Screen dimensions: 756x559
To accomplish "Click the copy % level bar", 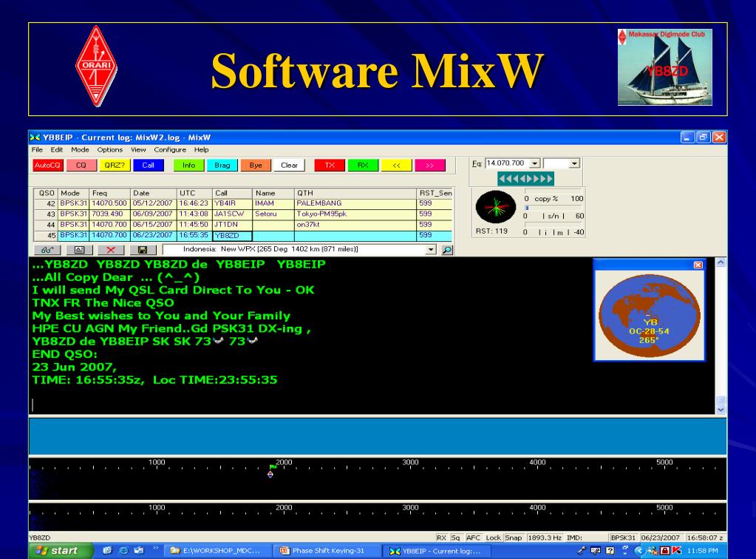I will (553, 192).
